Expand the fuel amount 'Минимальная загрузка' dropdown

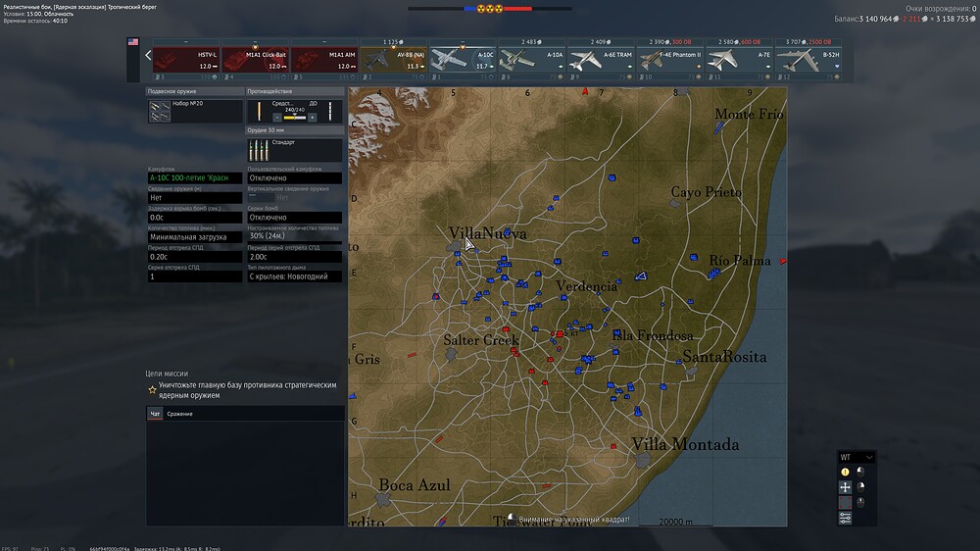[x=194, y=237]
